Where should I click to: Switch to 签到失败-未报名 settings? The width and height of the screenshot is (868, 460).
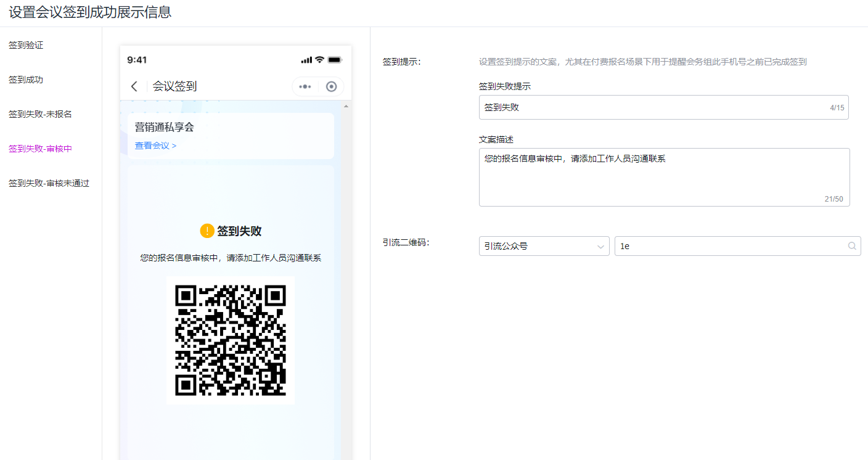tap(40, 114)
